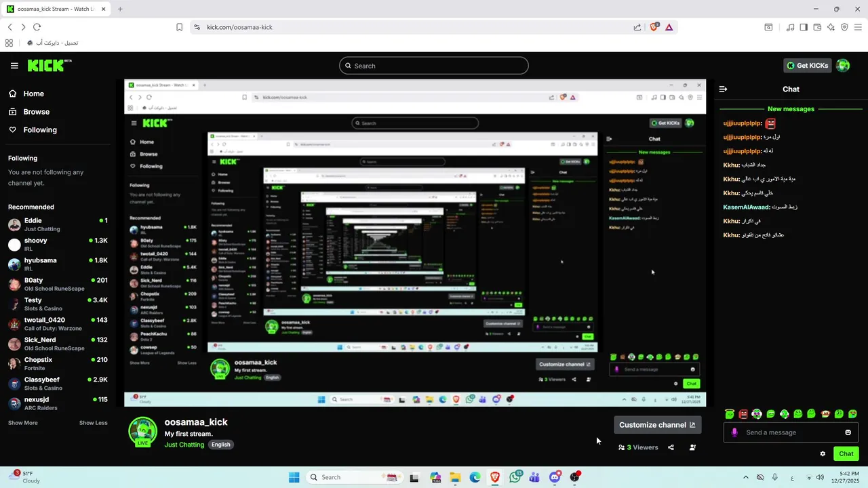Bookmark this page icon

tap(179, 27)
